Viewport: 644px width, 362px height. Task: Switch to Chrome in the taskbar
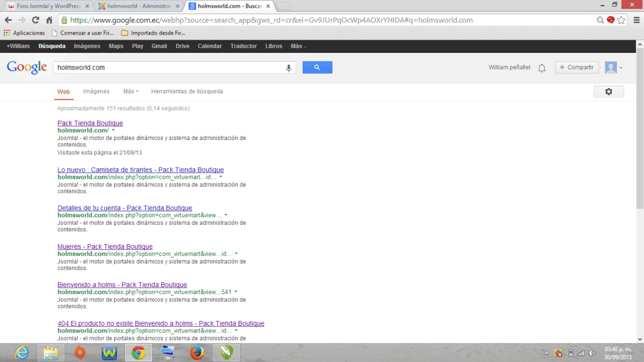pyautogui.click(x=138, y=353)
